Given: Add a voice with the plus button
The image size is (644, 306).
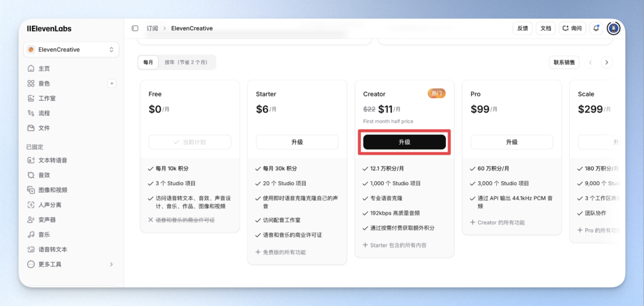Looking at the screenshot, I should 112,84.
